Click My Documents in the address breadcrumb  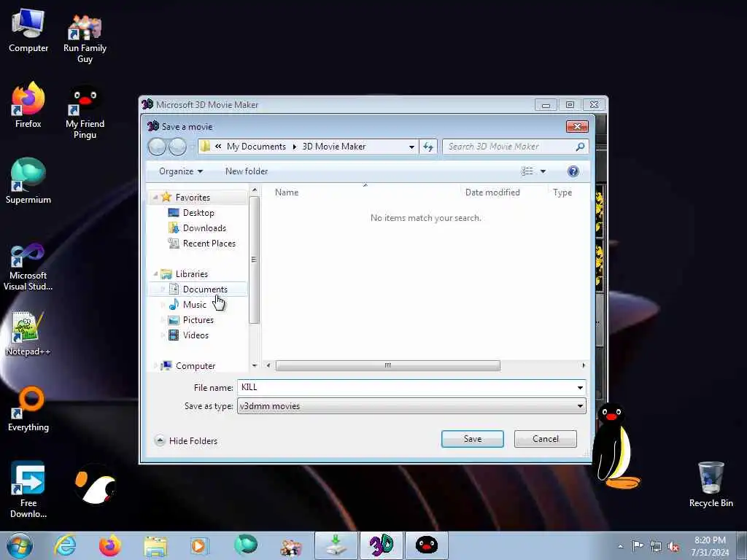point(256,147)
